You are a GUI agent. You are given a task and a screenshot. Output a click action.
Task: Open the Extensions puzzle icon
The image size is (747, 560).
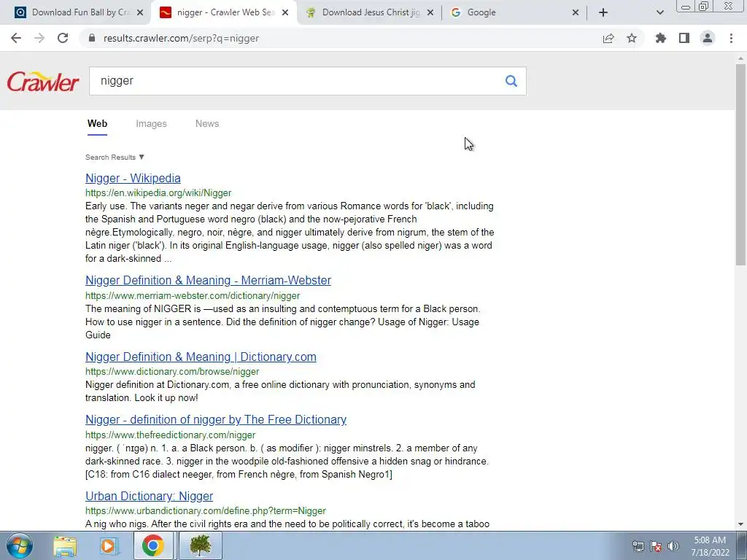pos(661,38)
